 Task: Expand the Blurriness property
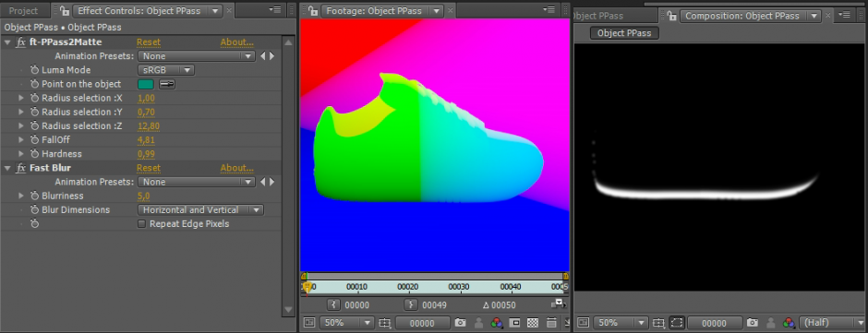[21, 196]
